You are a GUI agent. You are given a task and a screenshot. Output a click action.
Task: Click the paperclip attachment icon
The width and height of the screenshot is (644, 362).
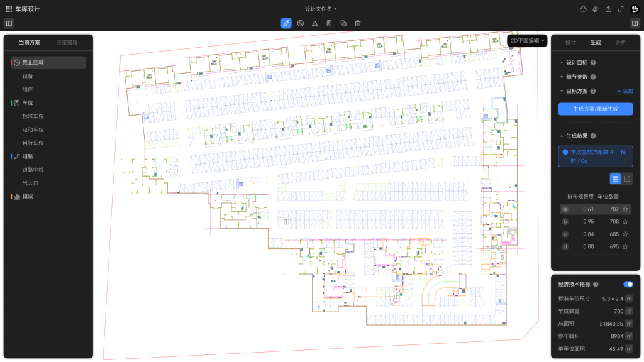(x=595, y=9)
